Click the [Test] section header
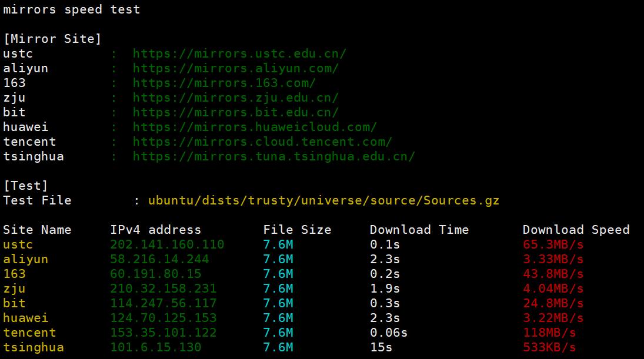Screen dimensions: 644x359 click(x=26, y=186)
